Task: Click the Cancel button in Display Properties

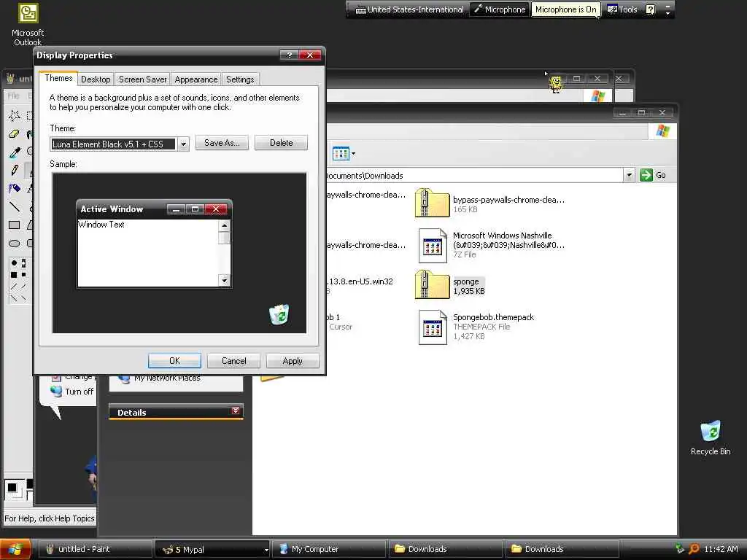Action: click(234, 361)
